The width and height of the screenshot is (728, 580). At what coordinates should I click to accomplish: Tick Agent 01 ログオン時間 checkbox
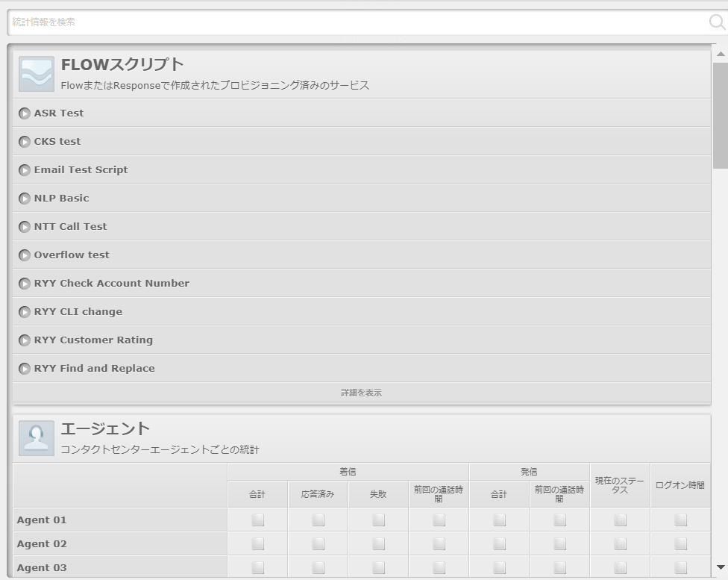pos(680,520)
